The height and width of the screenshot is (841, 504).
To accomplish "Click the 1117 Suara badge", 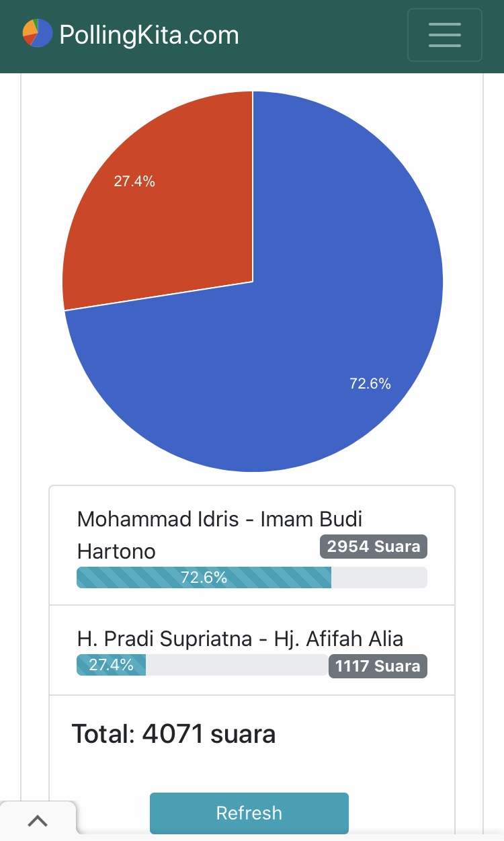I will [x=378, y=666].
